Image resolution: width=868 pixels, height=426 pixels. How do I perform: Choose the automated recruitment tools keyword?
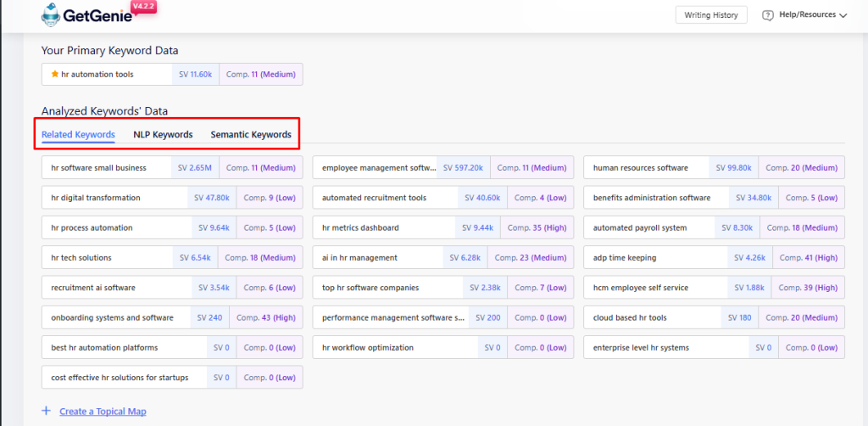pos(374,198)
